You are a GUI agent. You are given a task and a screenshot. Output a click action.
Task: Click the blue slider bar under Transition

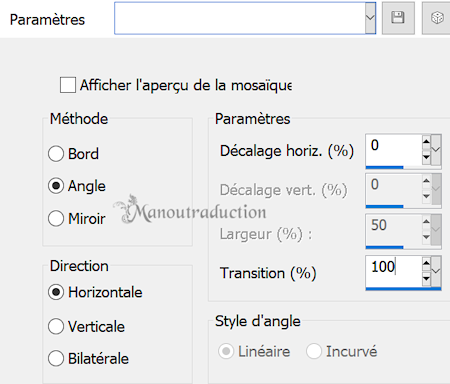pos(403,289)
